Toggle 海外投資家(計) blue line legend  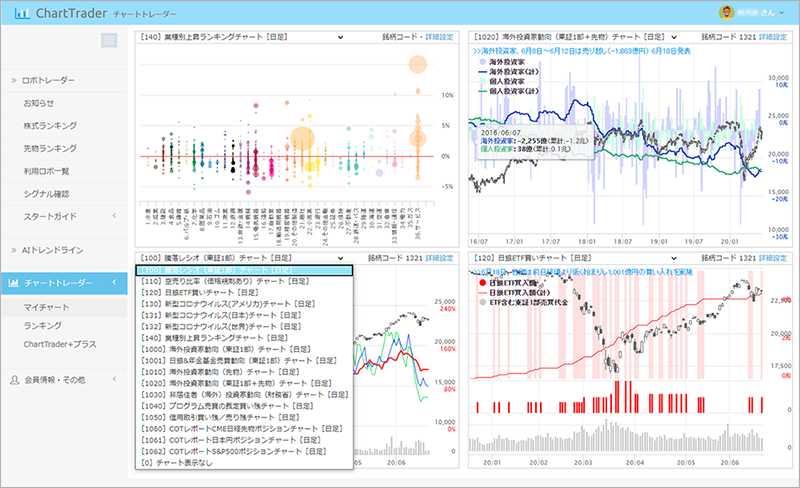[509, 71]
